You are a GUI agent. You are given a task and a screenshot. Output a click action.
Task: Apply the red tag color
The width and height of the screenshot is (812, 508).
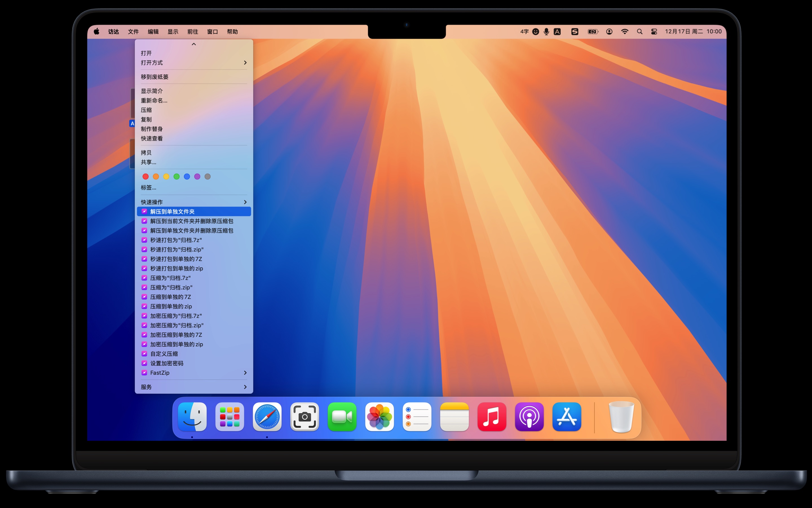pyautogui.click(x=145, y=177)
